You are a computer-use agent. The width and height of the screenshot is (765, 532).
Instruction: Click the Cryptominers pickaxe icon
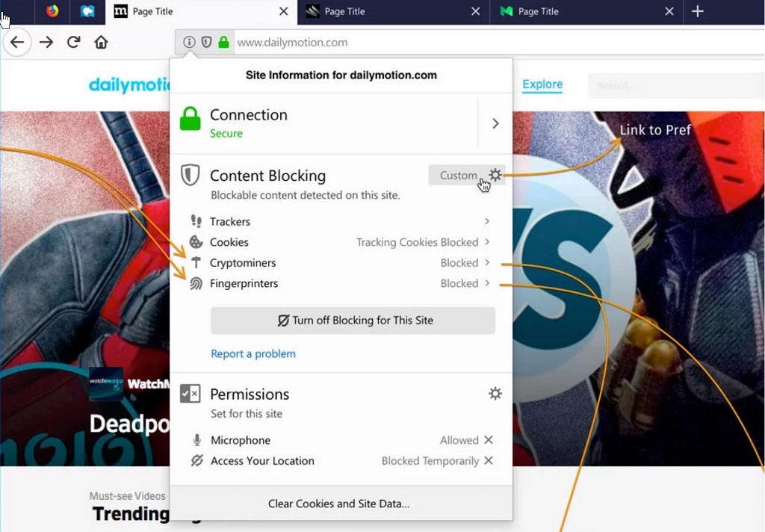click(196, 262)
